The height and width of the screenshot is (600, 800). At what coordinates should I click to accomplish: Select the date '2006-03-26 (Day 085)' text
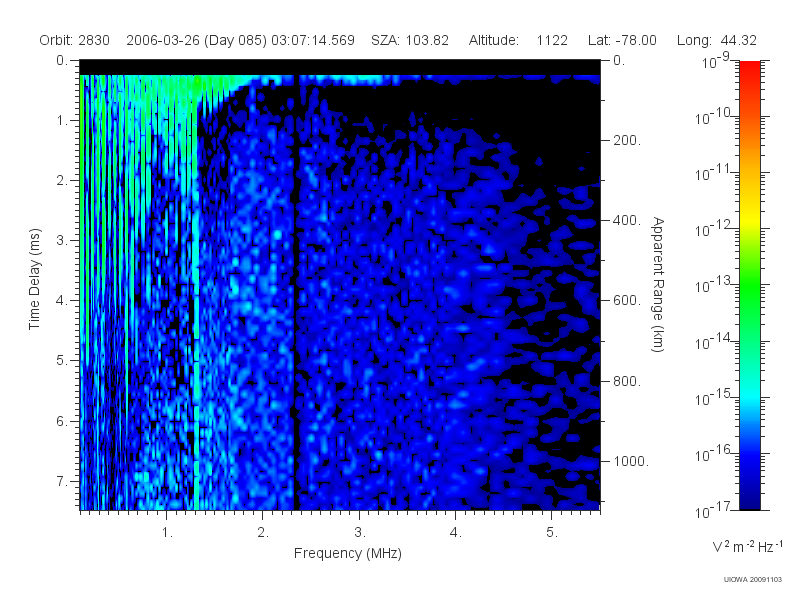coord(196,40)
